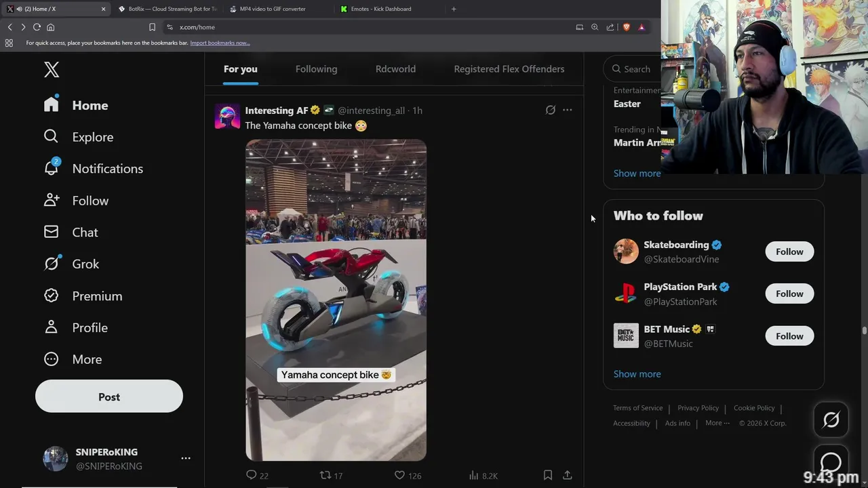Follow Skateboarding account
The height and width of the screenshot is (488, 868).
pyautogui.click(x=789, y=251)
